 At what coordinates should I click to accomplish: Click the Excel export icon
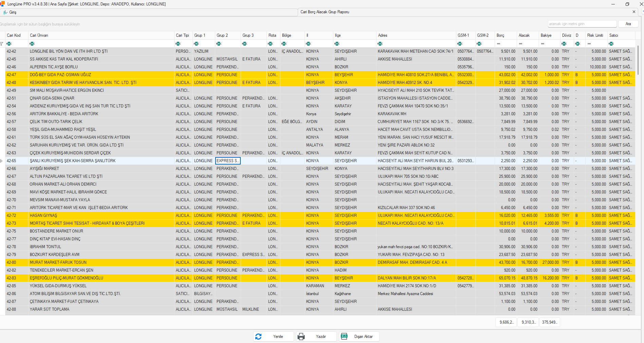[344, 336]
